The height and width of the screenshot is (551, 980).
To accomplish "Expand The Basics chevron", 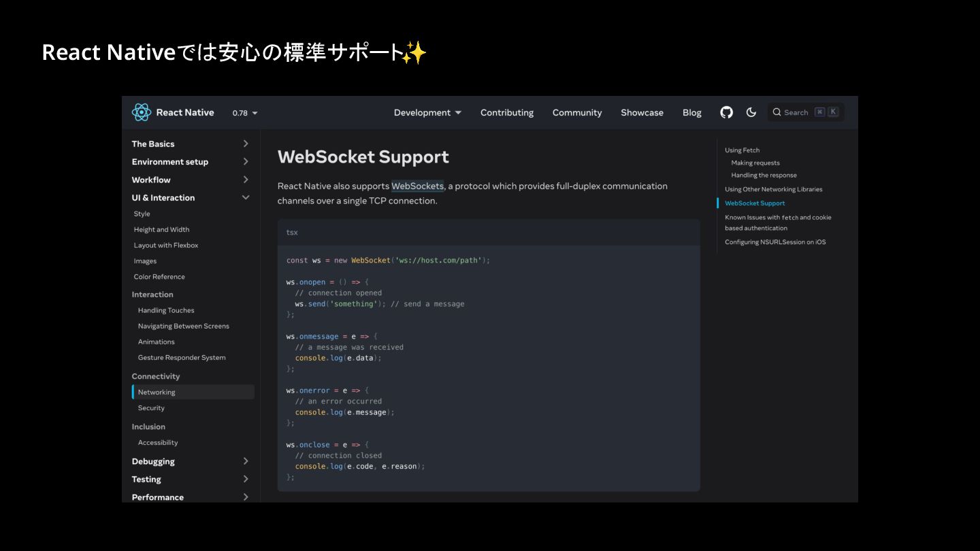I will [x=246, y=144].
